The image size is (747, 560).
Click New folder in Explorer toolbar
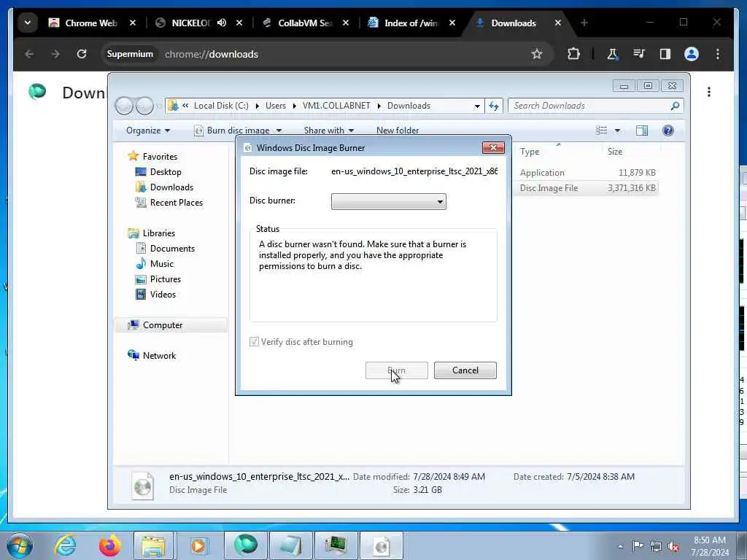pyautogui.click(x=398, y=131)
